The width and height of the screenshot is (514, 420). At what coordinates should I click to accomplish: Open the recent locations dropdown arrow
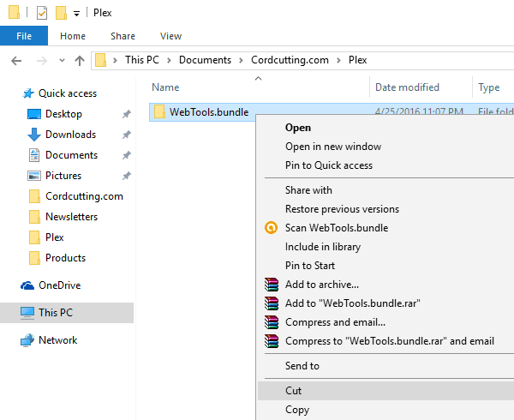pyautogui.click(x=62, y=61)
